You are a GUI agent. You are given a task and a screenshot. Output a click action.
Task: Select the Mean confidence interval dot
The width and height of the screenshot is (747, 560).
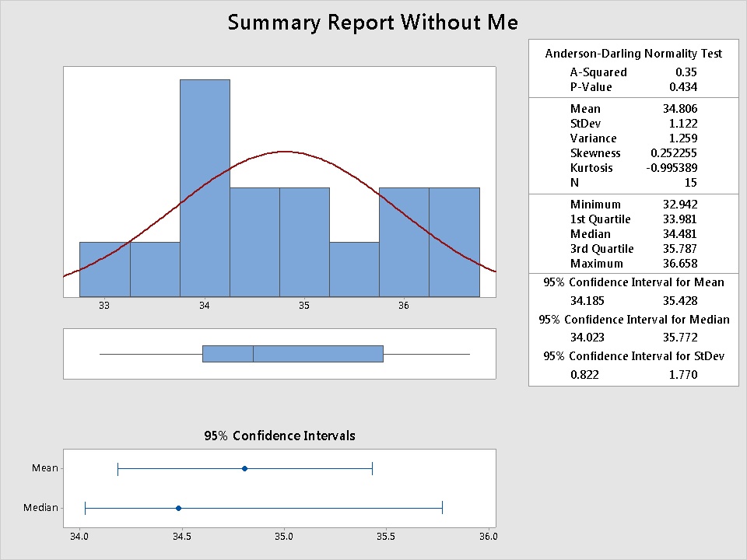[x=244, y=468]
